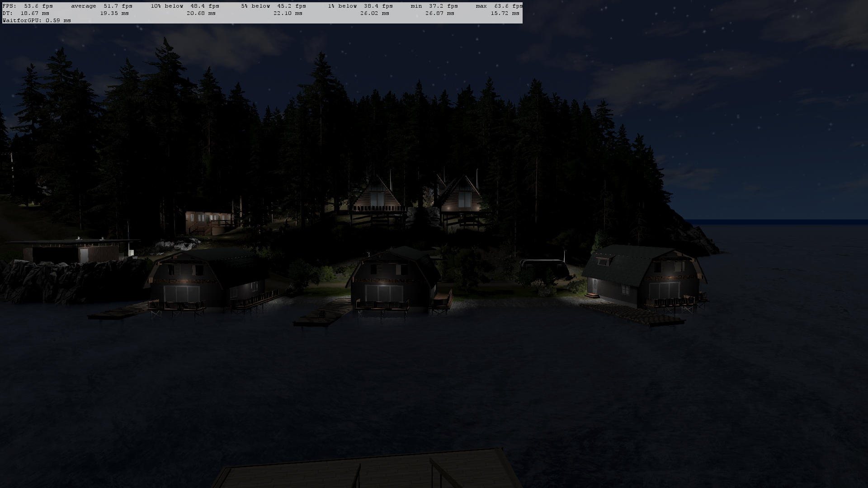Click the 26.02 ms frame time value
Viewport: 868px width, 488px height.
375,13
